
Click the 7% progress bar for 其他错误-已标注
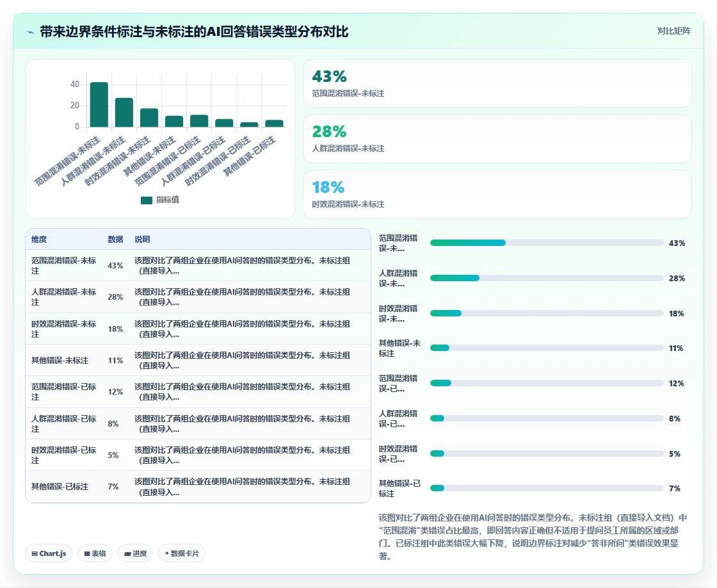pyautogui.click(x=547, y=489)
